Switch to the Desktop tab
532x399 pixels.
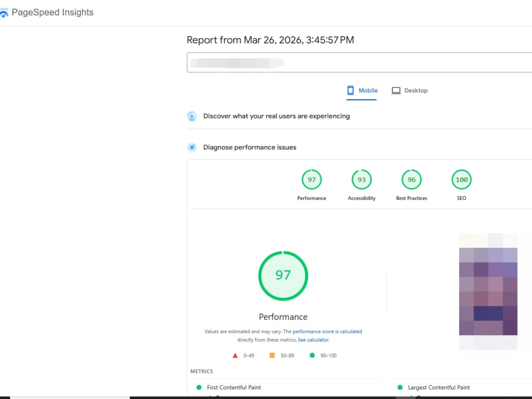click(x=410, y=90)
